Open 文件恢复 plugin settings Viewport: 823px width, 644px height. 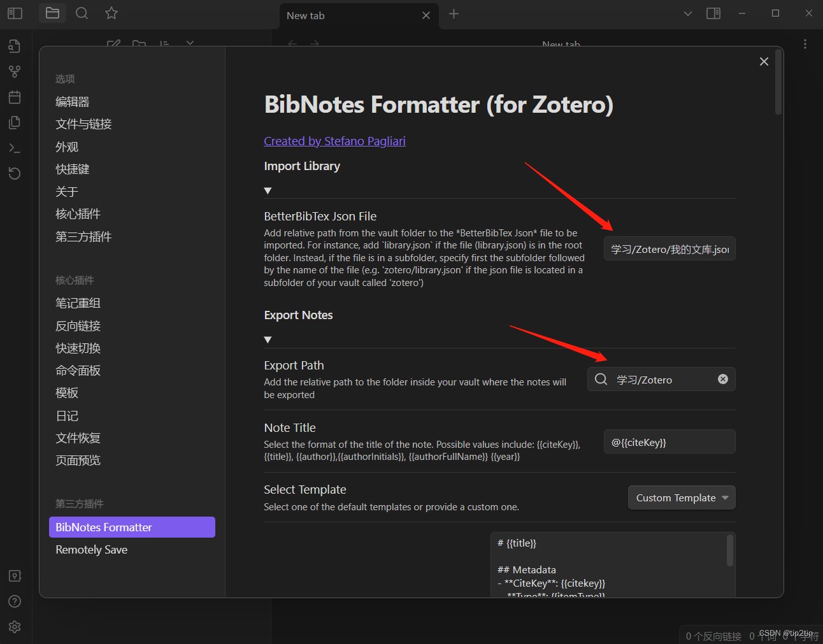[78, 438]
